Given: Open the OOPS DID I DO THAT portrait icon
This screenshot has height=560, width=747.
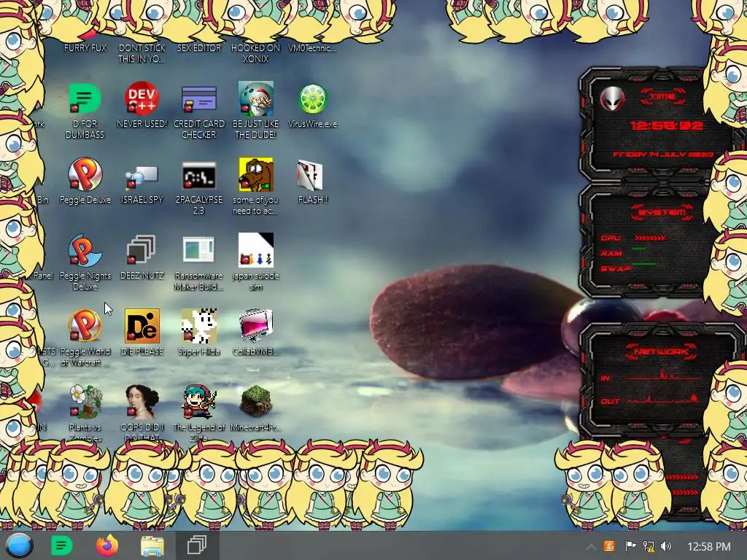Looking at the screenshot, I should point(142,402).
